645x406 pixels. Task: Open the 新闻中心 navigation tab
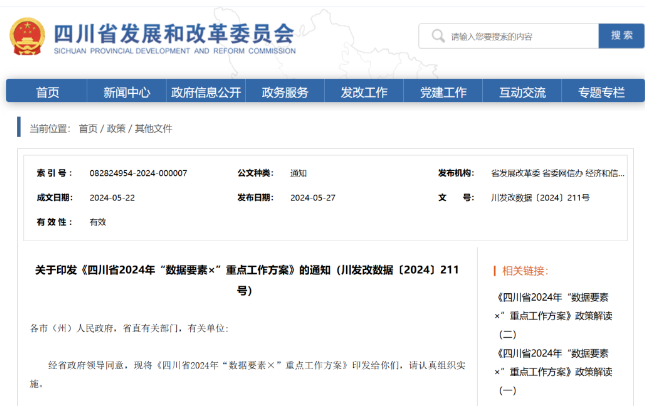pyautogui.click(x=126, y=92)
